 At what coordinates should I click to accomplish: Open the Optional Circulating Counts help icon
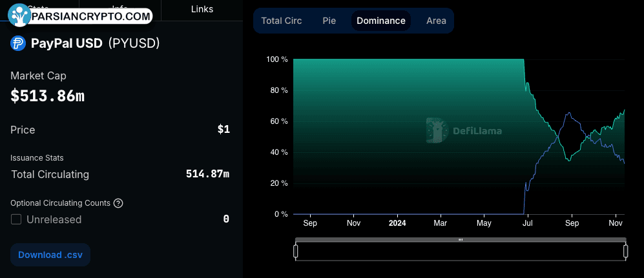coord(118,203)
